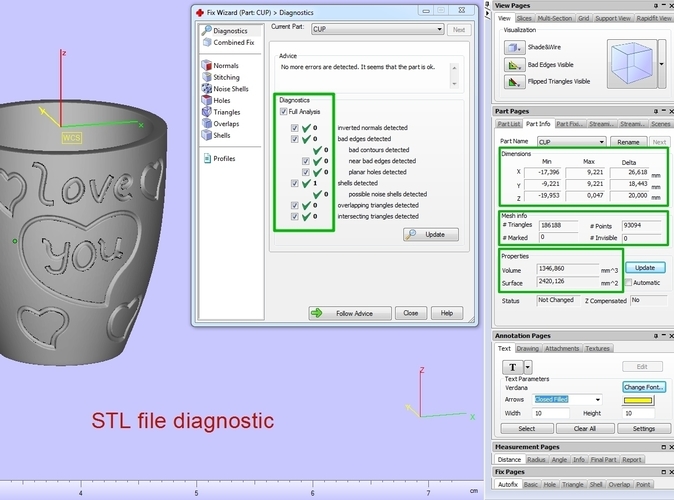
Task: Open the Stitching fix page
Action: 221,77
